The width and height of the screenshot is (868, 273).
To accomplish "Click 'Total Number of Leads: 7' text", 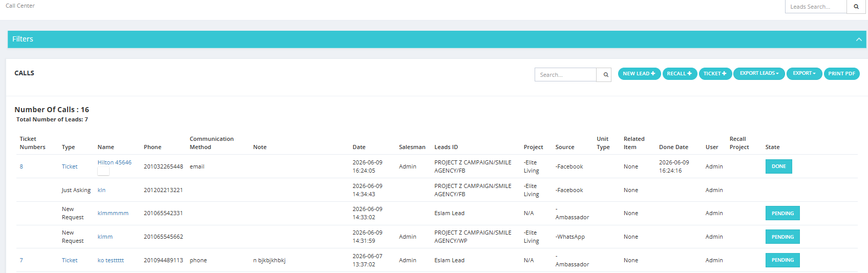I will [52, 119].
